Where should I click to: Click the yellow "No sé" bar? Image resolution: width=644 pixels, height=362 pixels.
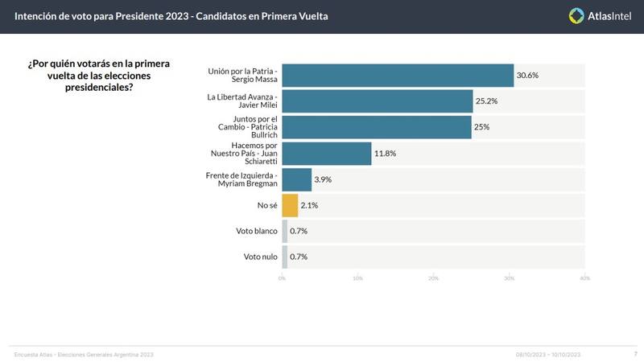(290, 205)
